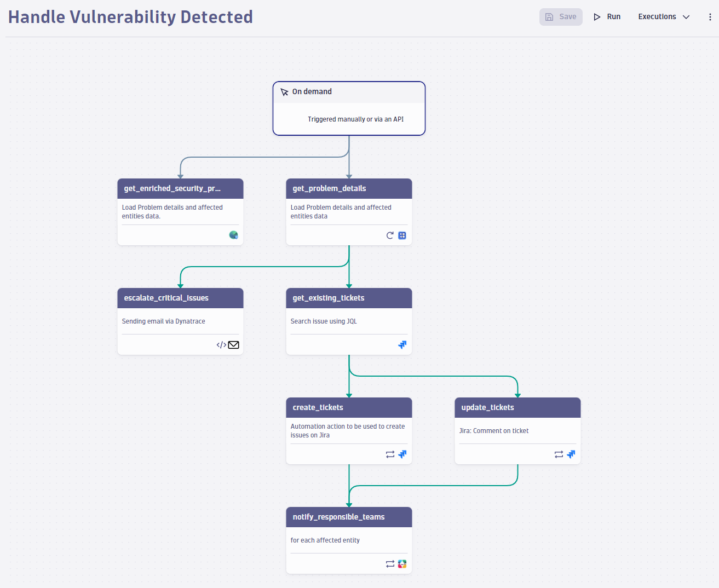Select the On demand trigger node
The width and height of the screenshot is (719, 588).
tap(349, 108)
